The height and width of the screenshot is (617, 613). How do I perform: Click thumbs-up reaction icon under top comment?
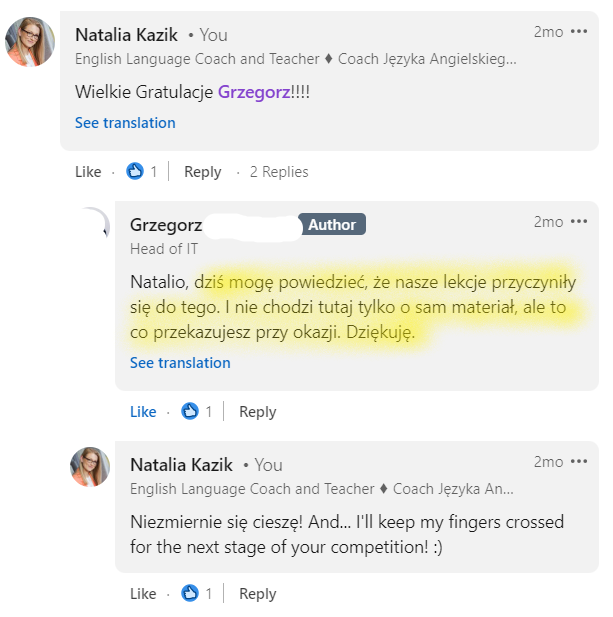point(135,172)
